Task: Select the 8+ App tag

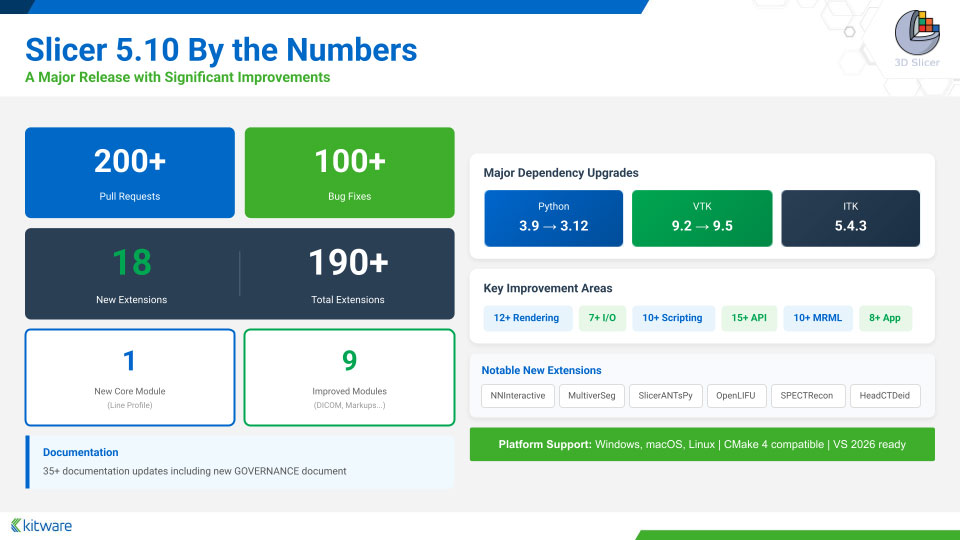Action: (x=884, y=318)
